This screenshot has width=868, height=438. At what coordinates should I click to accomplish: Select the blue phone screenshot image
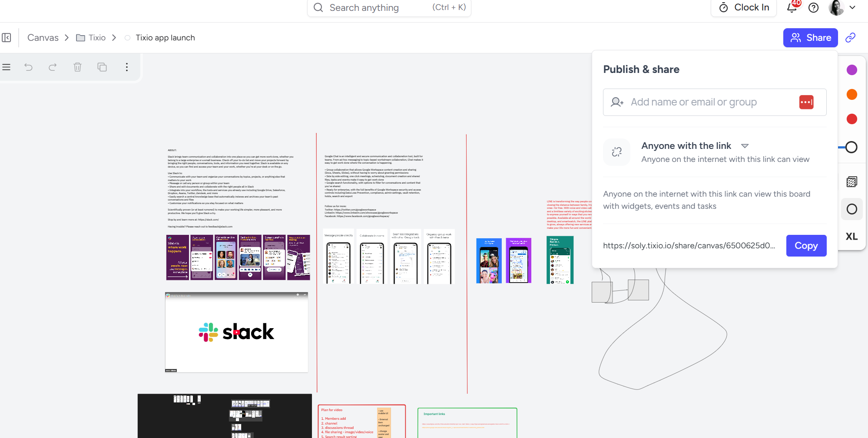coord(489,260)
